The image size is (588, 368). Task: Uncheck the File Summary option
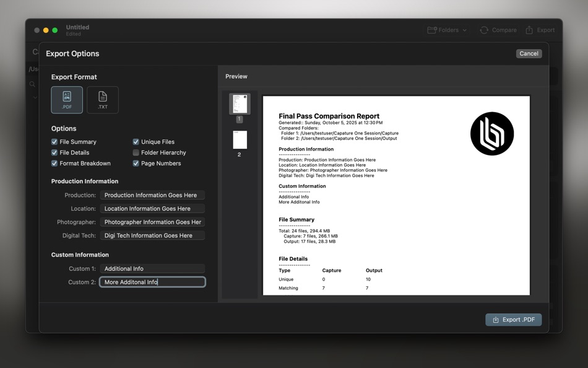click(x=54, y=141)
